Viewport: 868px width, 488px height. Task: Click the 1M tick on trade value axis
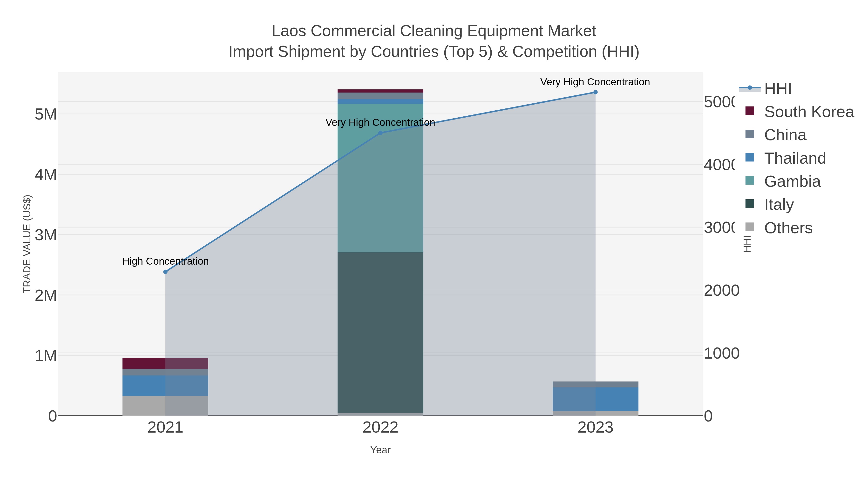pos(46,356)
